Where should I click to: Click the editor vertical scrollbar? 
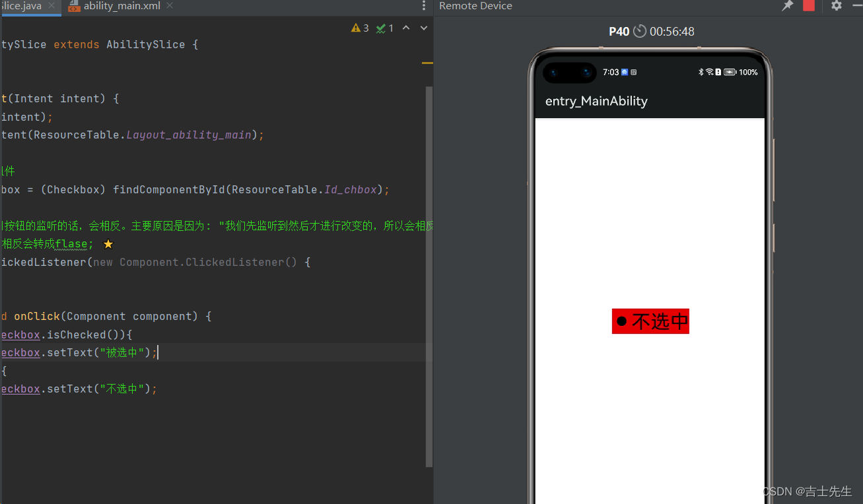pos(429,276)
